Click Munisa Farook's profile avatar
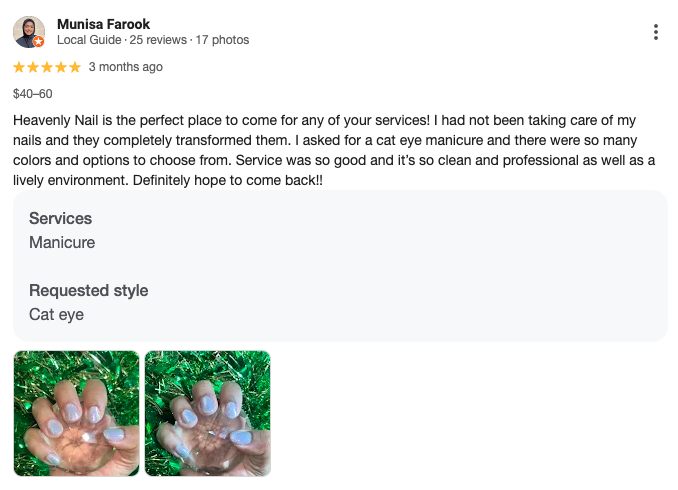 click(29, 32)
